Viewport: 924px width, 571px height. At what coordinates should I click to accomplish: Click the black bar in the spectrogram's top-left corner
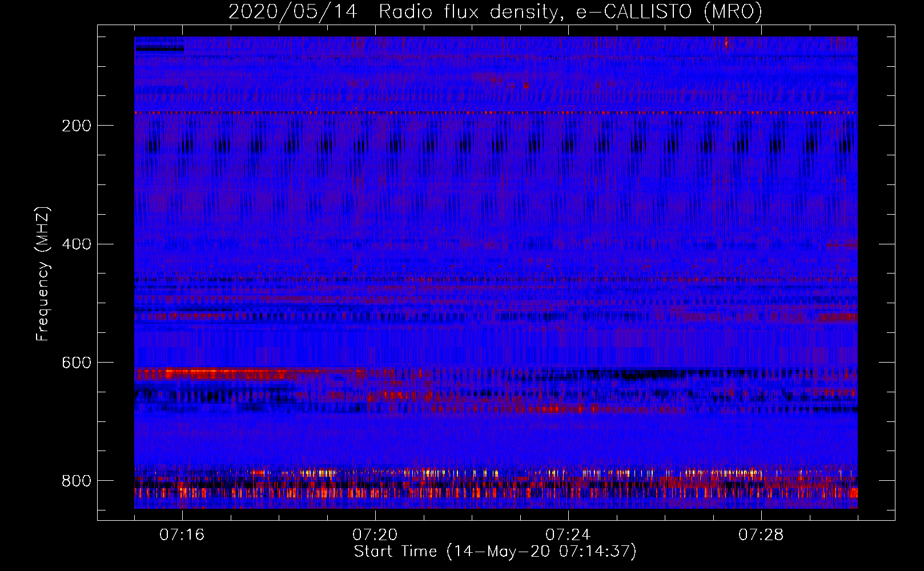pyautogui.click(x=159, y=49)
